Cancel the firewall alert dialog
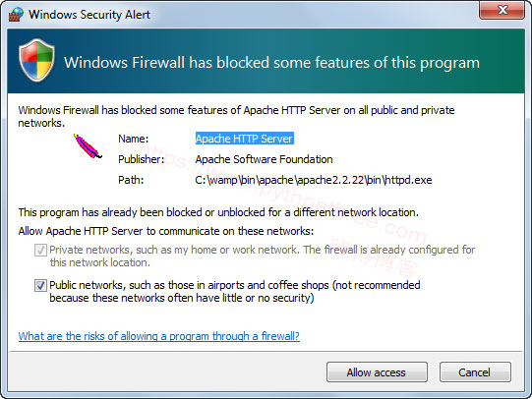This screenshot has height=399, width=532. pos(475,372)
